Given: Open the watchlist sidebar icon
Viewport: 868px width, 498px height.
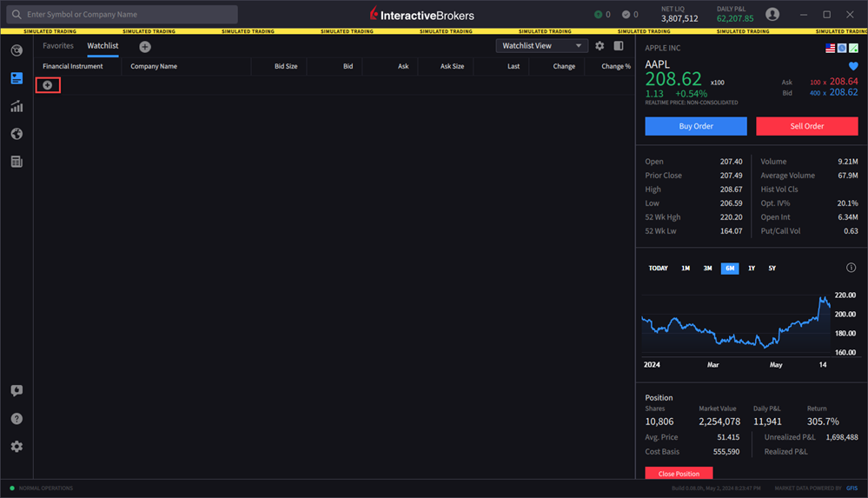Looking at the screenshot, I should [x=17, y=78].
